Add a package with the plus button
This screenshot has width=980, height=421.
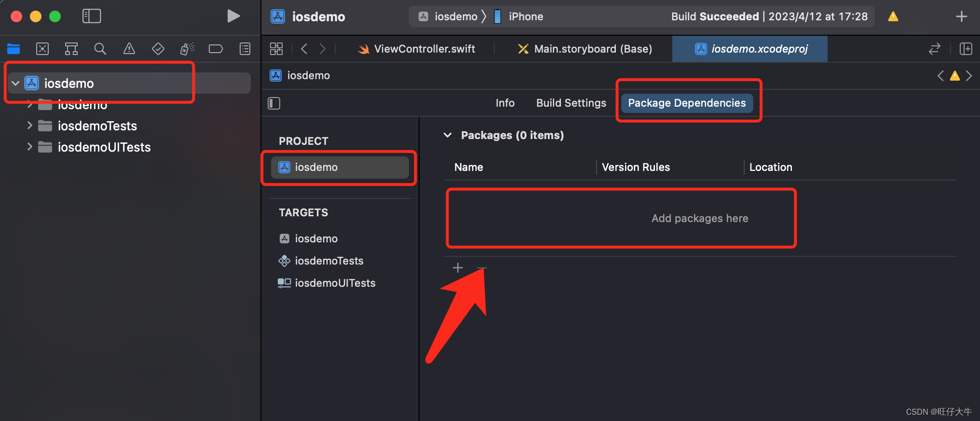click(x=458, y=267)
